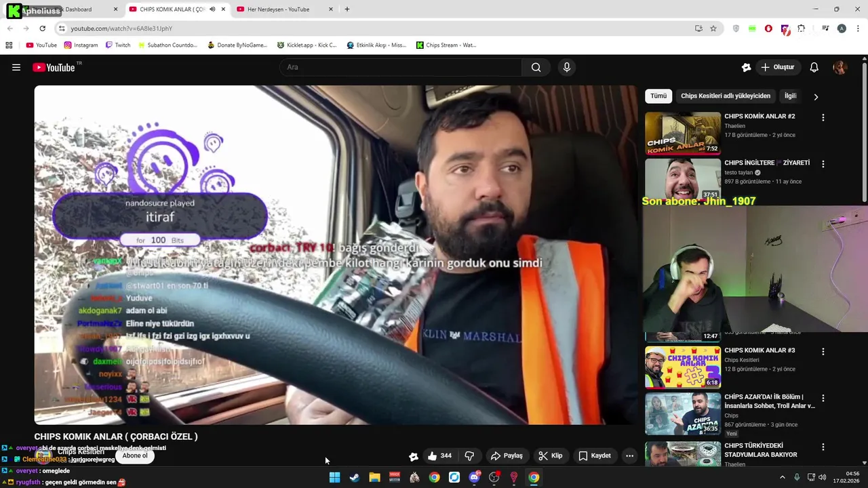Open CHIPS KOMIK ANLAR #3 thumbnail
The width and height of the screenshot is (868, 488).
click(x=682, y=367)
